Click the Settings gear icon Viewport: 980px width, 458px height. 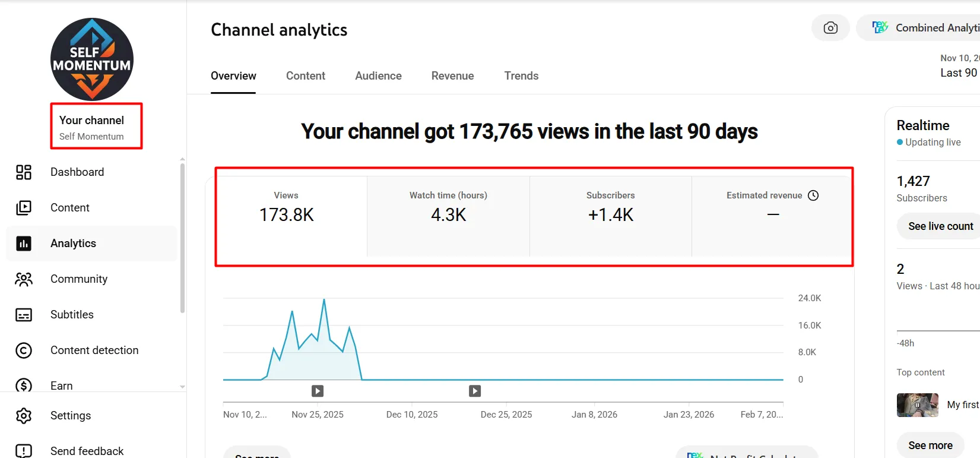pos(24,416)
